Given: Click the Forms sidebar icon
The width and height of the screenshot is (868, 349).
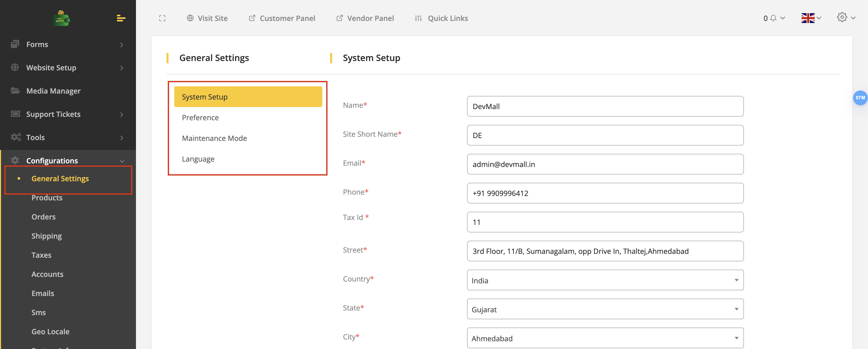Looking at the screenshot, I should point(15,44).
